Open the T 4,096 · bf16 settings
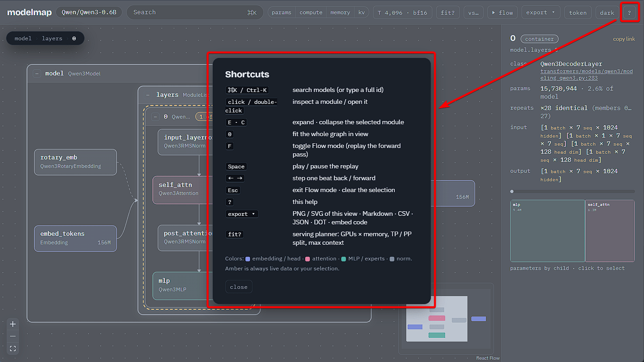Image resolution: width=644 pixels, height=362 pixels. coord(402,12)
